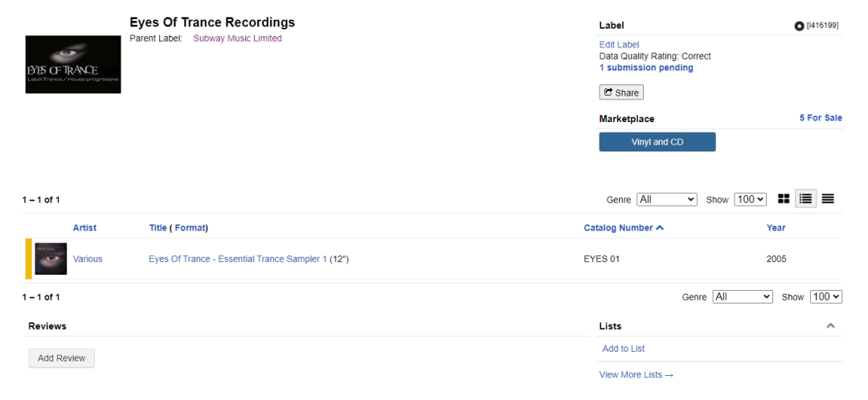Click the Vinyl and CD marketplace button
The image size is (868, 400).
[x=657, y=142]
